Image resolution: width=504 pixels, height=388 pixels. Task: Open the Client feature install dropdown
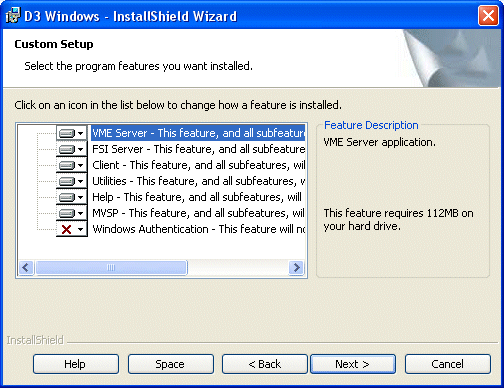coord(72,165)
